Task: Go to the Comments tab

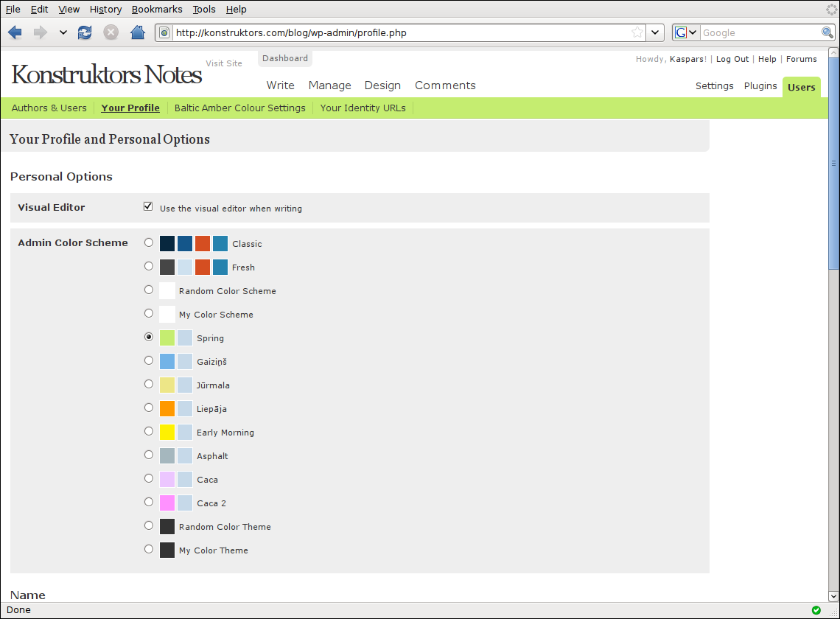Action: (x=445, y=85)
